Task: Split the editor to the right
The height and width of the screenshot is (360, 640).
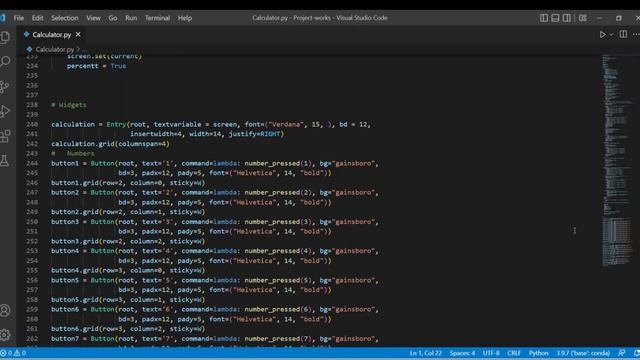Action: point(623,35)
